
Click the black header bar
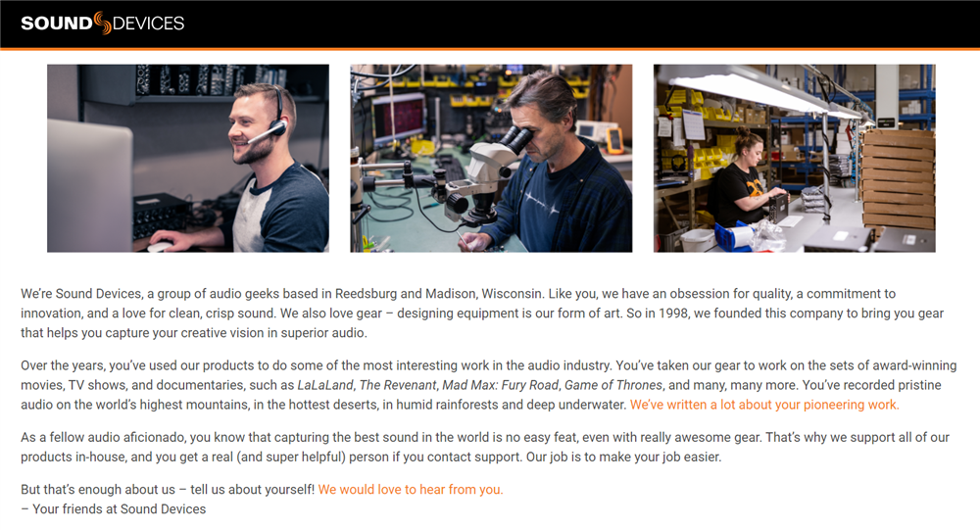(x=490, y=24)
